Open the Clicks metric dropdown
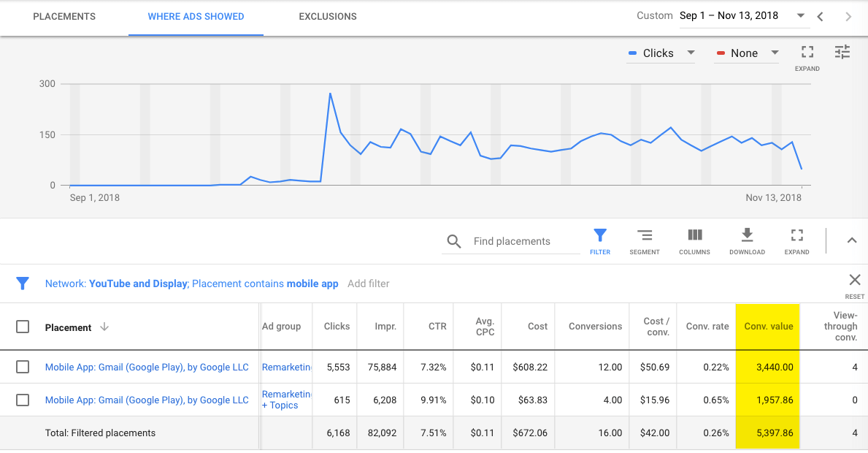This screenshot has height=453, width=868. coord(661,53)
